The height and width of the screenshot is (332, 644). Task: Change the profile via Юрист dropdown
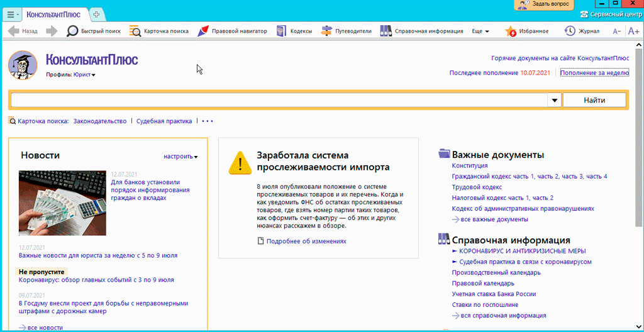click(x=84, y=75)
